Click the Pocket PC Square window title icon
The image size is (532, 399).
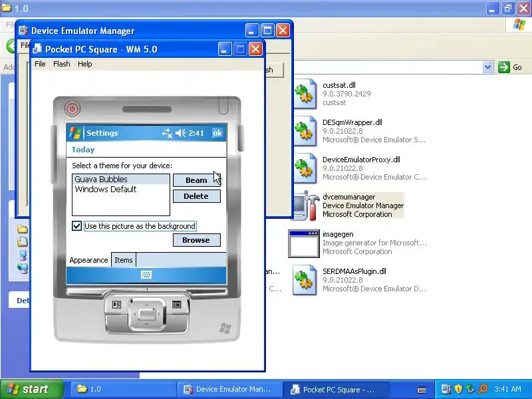pyautogui.click(x=37, y=49)
